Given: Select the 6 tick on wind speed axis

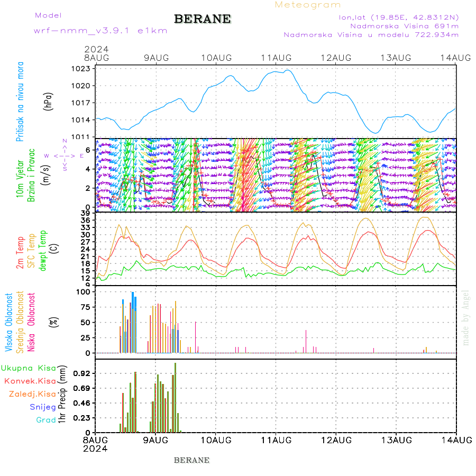Looking at the screenshot, I should tap(88, 150).
